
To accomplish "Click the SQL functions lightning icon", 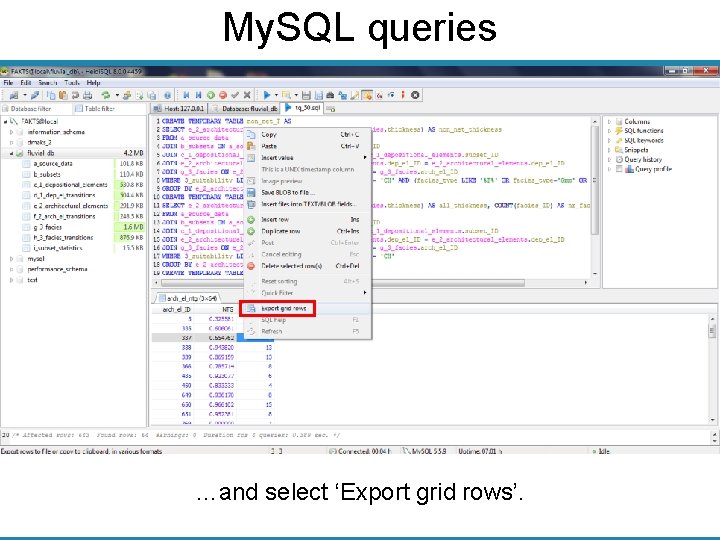I will pos(619,131).
